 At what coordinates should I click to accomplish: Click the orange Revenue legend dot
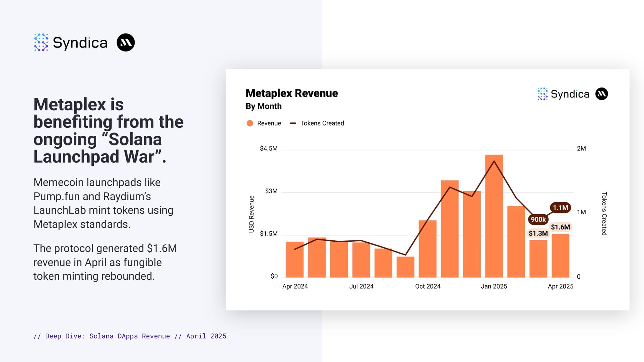pyautogui.click(x=250, y=123)
